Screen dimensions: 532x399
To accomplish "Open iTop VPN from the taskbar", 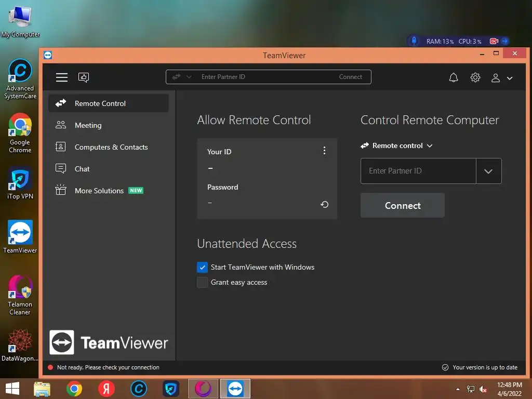I will pos(170,389).
